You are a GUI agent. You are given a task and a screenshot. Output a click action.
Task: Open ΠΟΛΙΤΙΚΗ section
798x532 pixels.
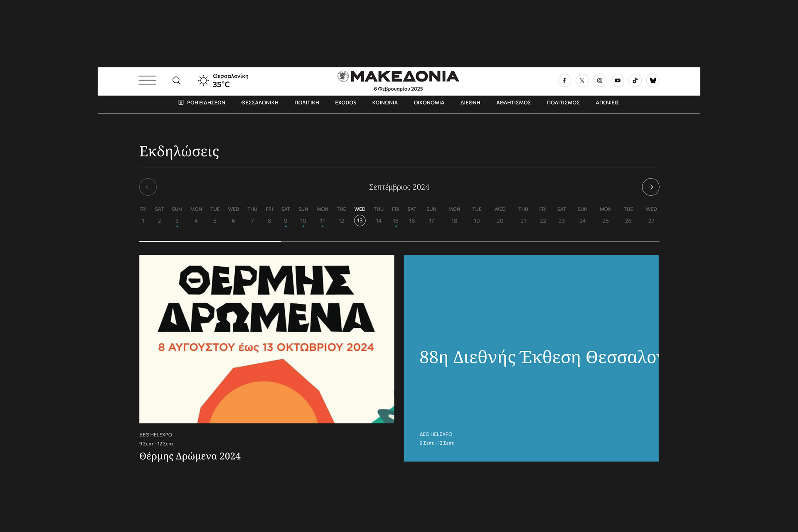(x=307, y=103)
